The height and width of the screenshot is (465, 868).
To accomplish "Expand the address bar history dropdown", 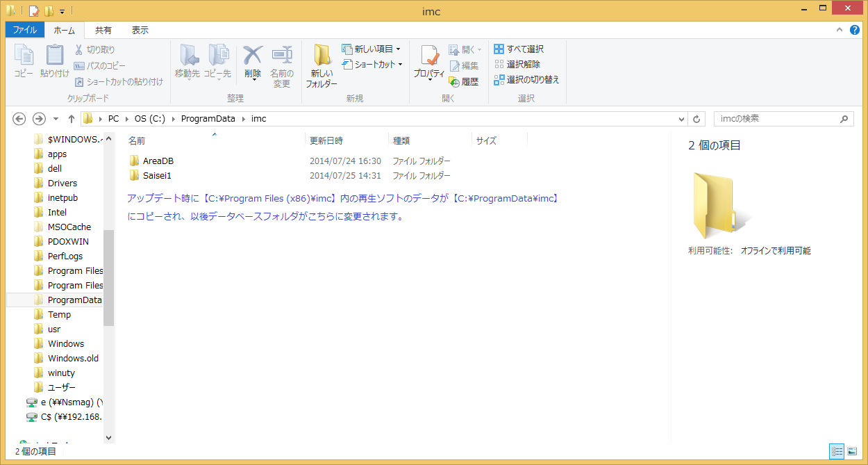I will coord(681,119).
